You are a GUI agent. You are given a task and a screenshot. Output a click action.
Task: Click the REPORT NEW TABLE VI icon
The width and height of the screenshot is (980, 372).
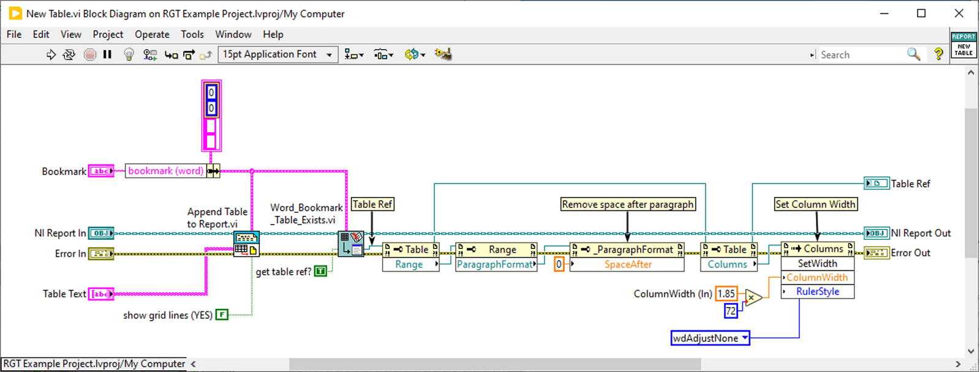[963, 45]
